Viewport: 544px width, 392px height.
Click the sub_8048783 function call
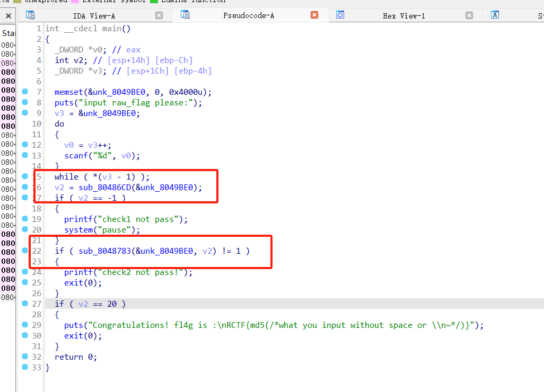105,251
